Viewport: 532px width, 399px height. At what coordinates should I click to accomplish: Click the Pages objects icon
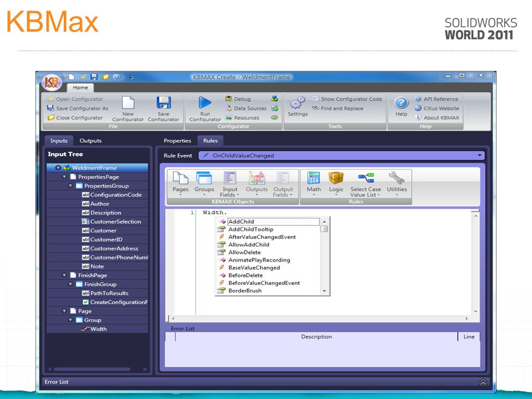coord(180,178)
